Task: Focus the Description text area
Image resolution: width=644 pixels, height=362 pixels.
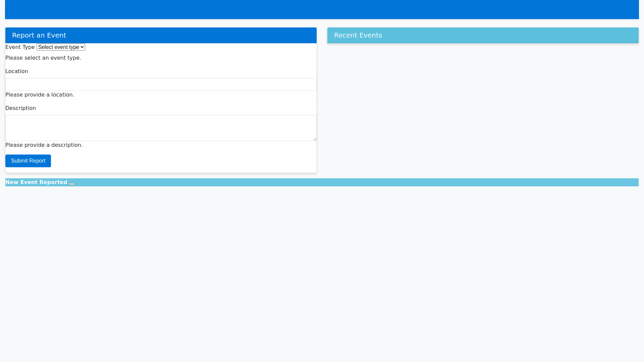Action: (x=161, y=128)
